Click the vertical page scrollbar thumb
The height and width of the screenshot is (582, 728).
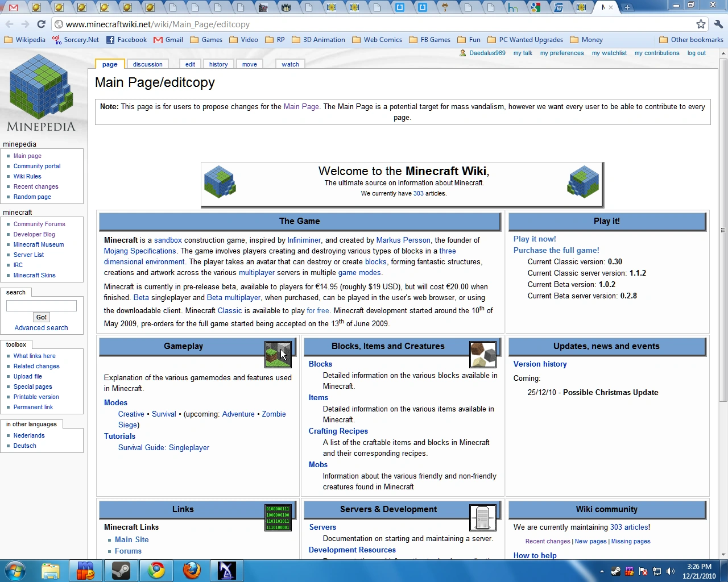click(x=723, y=230)
